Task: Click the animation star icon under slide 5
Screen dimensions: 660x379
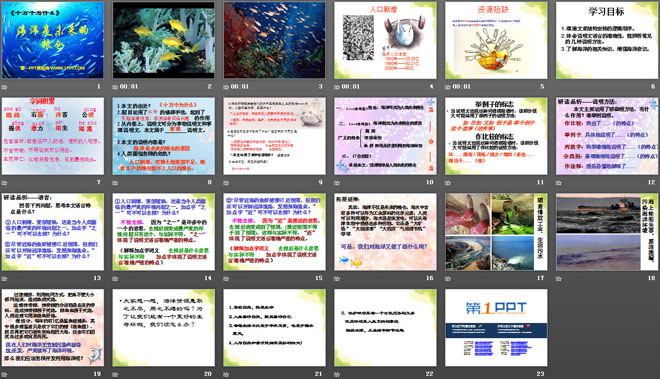Action: point(448,87)
